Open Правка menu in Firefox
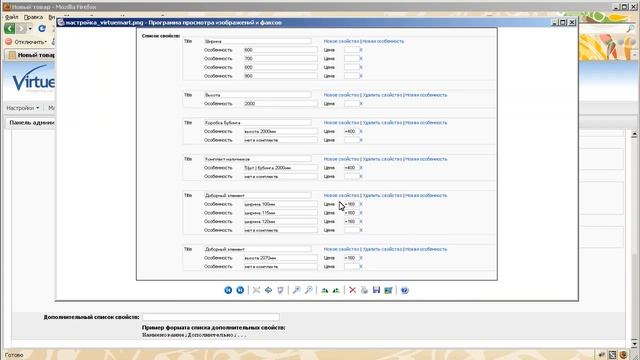640x360 pixels. [x=33, y=17]
